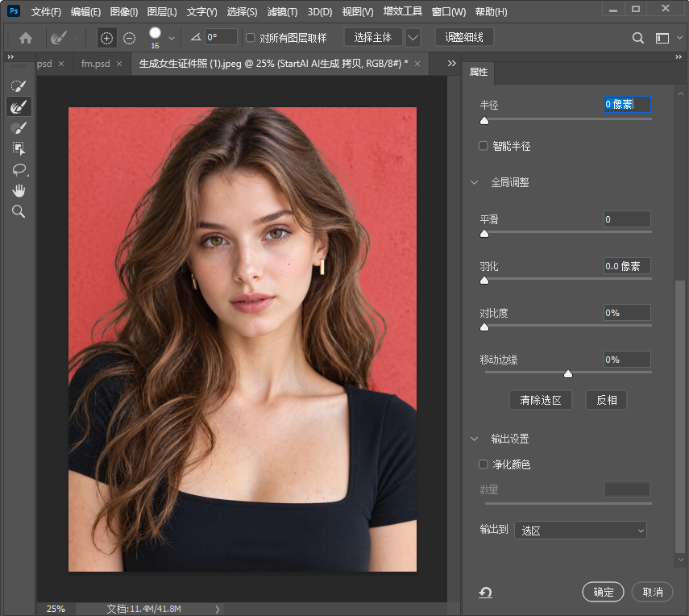689x616 pixels.
Task: Open the workspace layout switcher icon
Action: pos(662,38)
